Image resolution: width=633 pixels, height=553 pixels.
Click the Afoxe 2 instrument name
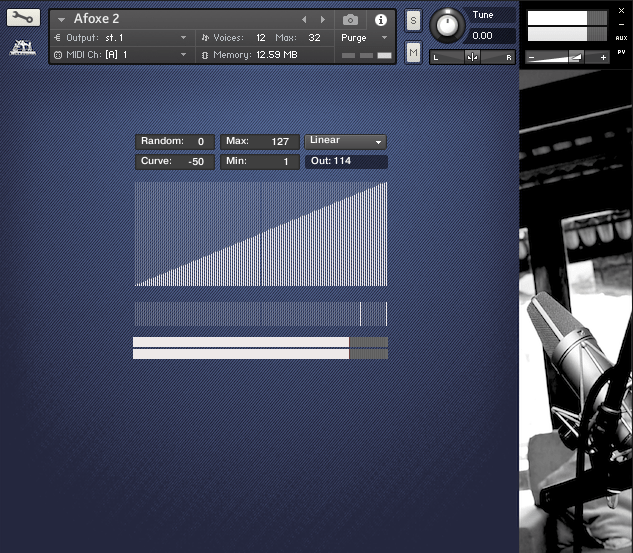coord(97,19)
